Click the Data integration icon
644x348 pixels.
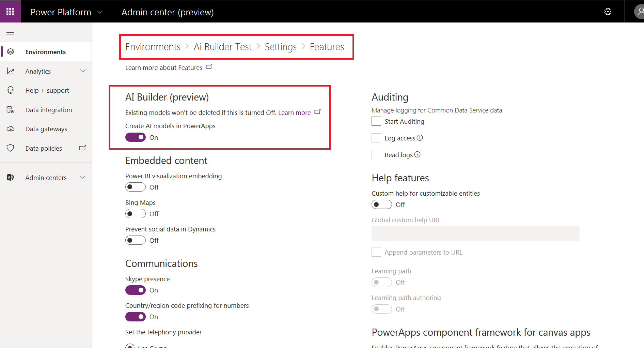point(11,110)
